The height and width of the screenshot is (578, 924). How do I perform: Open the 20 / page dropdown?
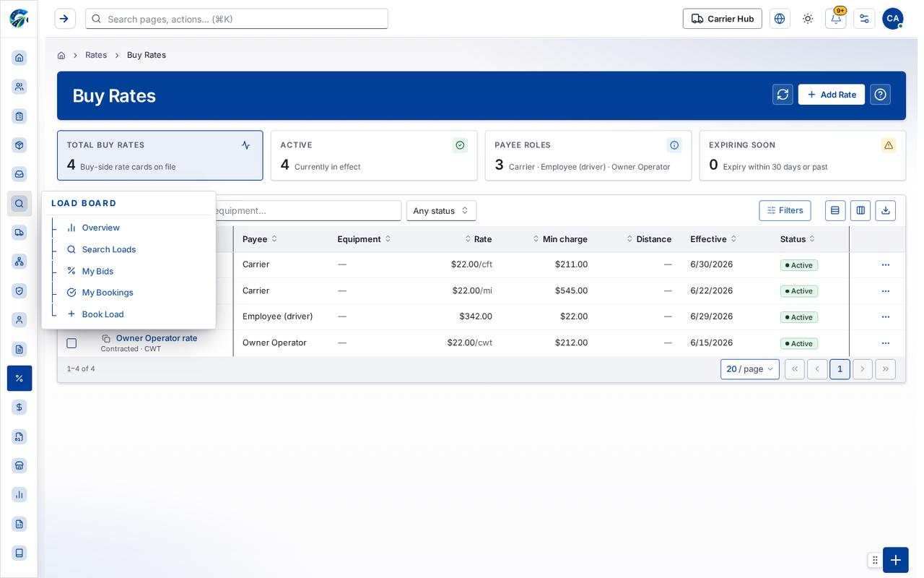[750, 369]
